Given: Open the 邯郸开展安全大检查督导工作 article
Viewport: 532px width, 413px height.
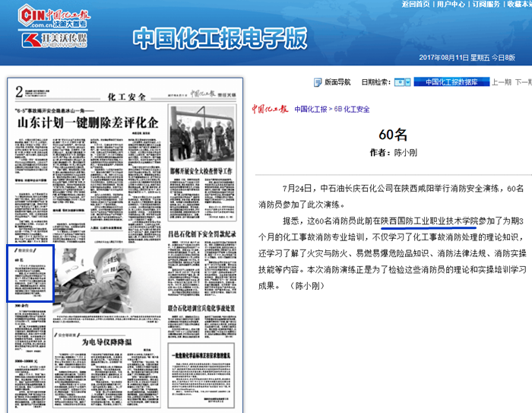Looking at the screenshot, I should coord(201,171).
